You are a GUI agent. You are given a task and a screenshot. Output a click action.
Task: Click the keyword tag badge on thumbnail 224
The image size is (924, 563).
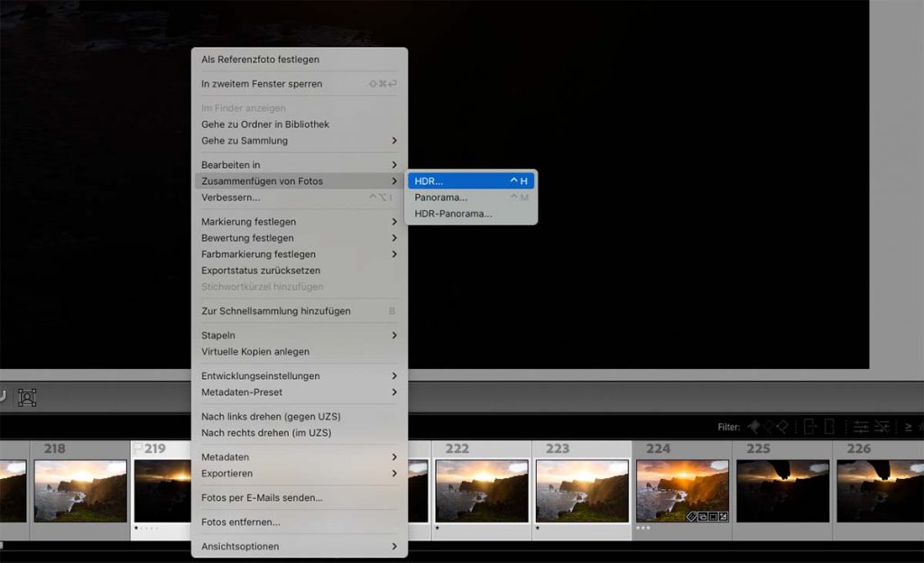[x=690, y=516]
